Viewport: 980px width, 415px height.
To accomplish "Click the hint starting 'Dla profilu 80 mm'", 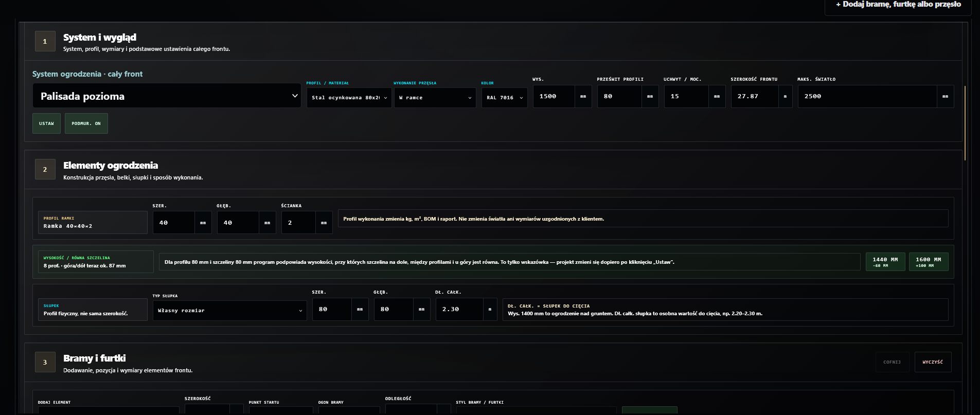I will tap(419, 262).
